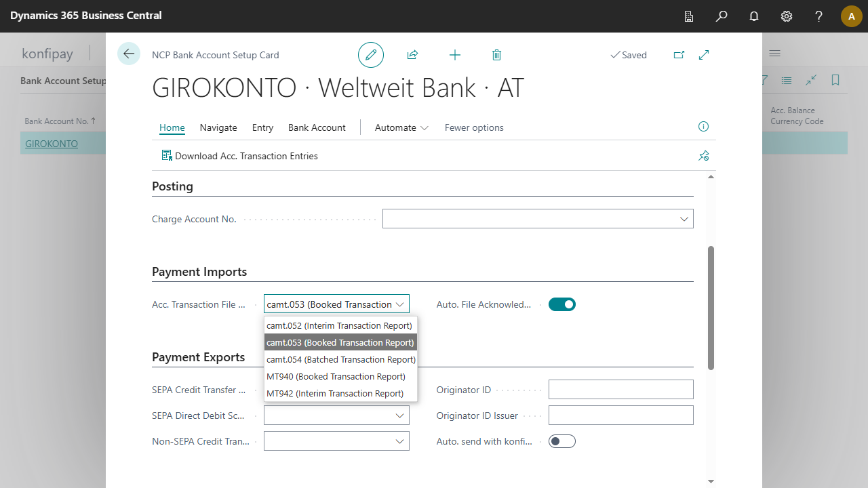Open the top bar company pages icon

tap(689, 16)
